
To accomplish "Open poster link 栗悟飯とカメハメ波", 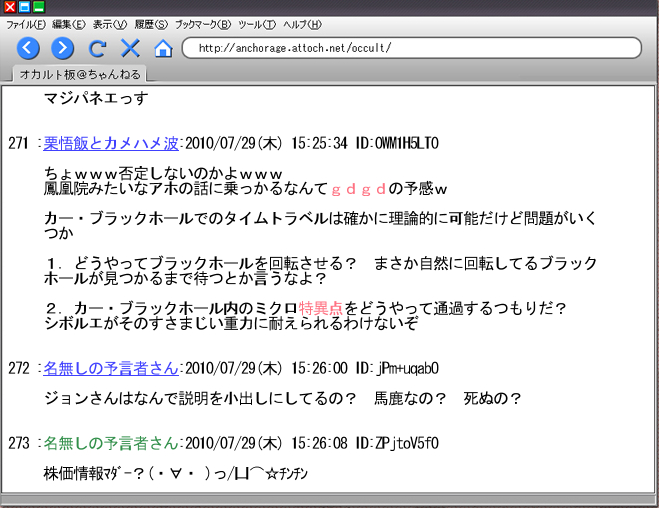I will (110, 143).
